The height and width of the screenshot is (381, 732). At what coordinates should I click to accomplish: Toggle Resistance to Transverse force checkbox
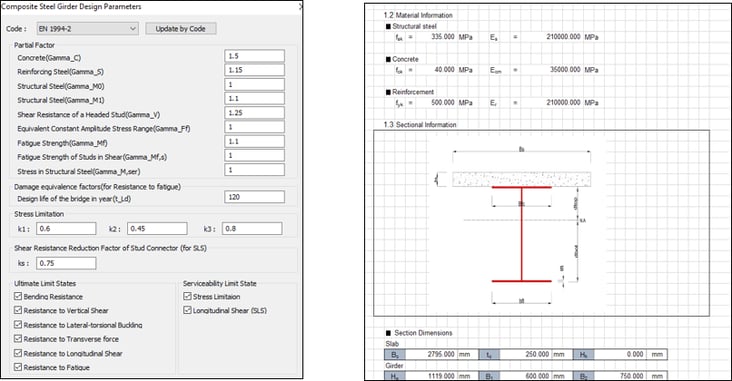click(x=18, y=339)
